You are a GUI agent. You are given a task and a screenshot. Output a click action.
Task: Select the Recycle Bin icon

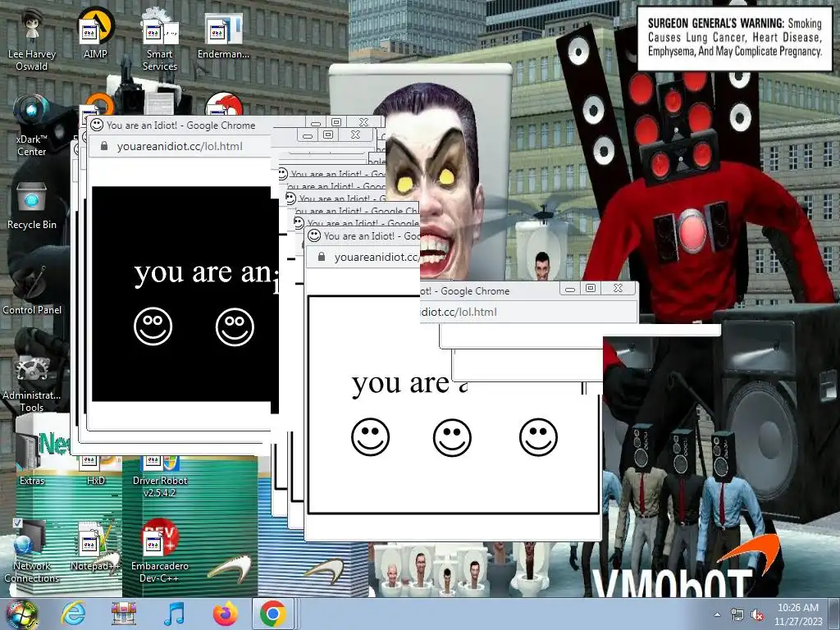coord(32,204)
